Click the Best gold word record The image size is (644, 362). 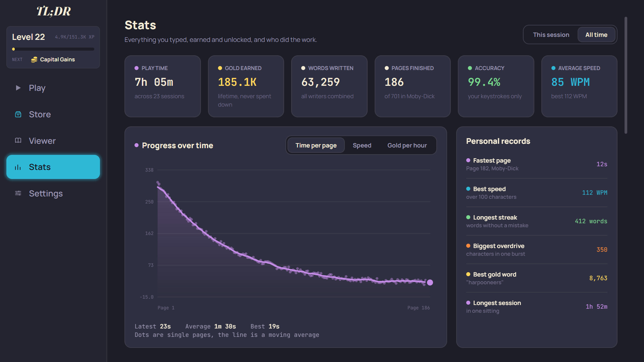click(x=536, y=278)
